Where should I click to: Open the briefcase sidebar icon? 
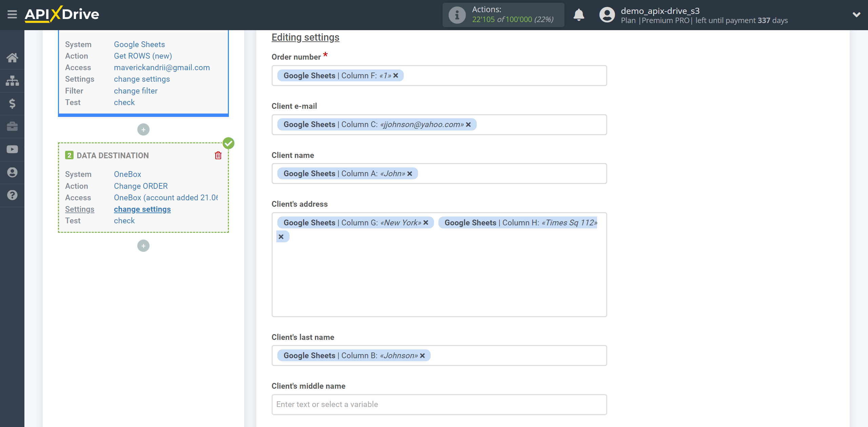coord(12,126)
